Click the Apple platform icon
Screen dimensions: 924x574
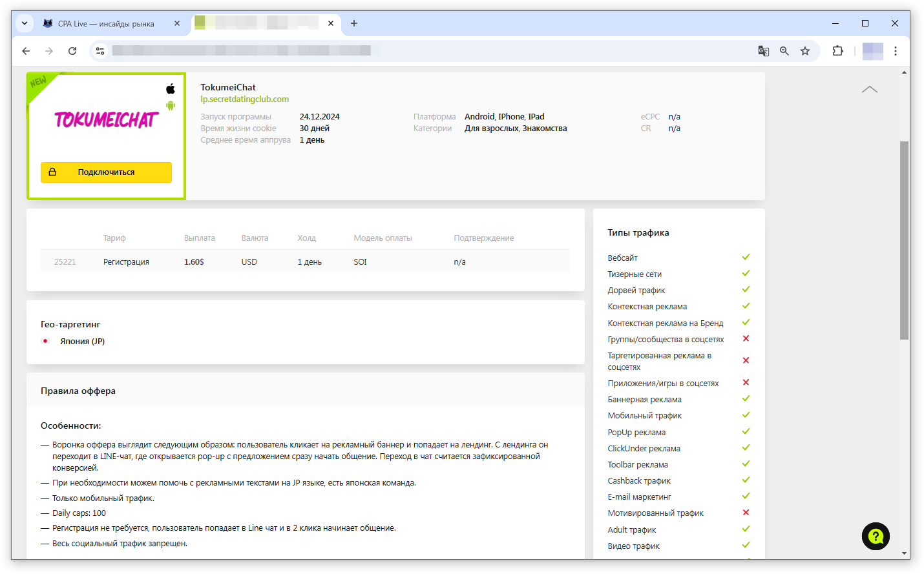pyautogui.click(x=171, y=89)
